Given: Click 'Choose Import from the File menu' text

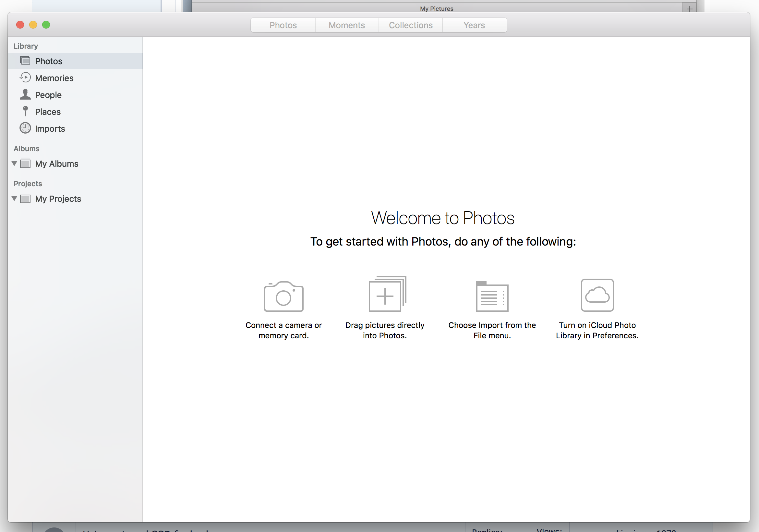Looking at the screenshot, I should tap(492, 330).
